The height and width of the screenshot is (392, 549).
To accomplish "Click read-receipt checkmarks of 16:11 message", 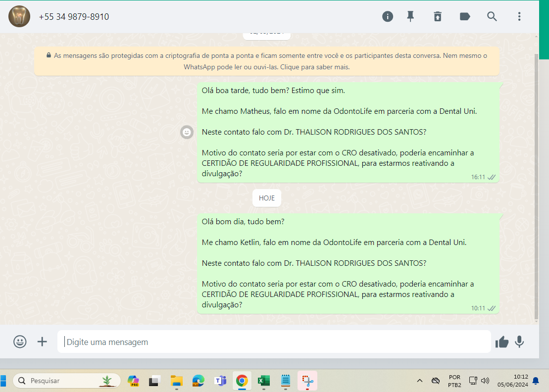I will pyautogui.click(x=492, y=177).
